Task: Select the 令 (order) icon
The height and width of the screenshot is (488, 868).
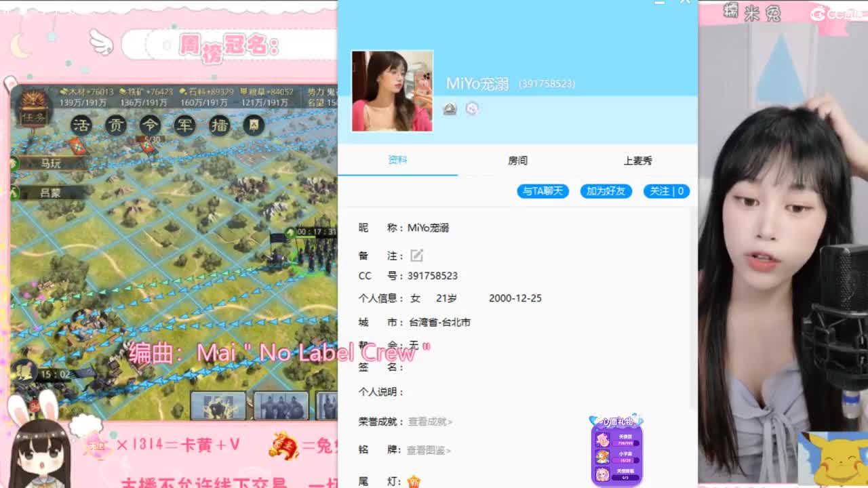Action: coord(151,125)
